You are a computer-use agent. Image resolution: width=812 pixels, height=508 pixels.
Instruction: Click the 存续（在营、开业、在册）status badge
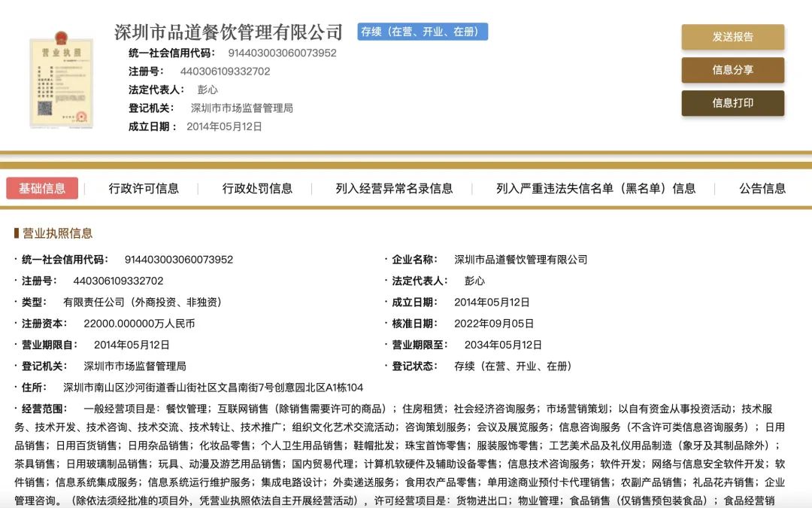(x=423, y=32)
